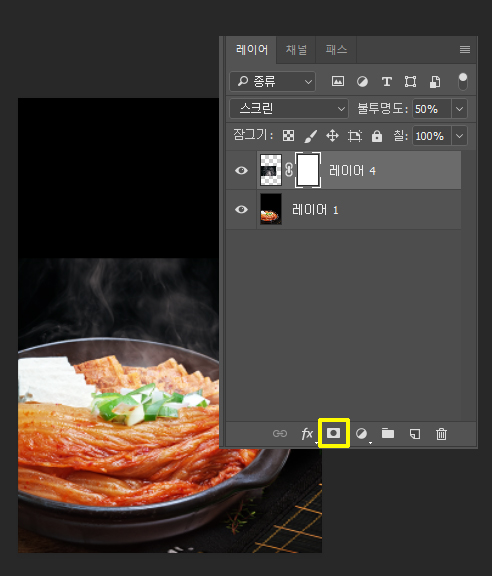
Task: Open the 종류 filter type dropdown
Action: pyautogui.click(x=273, y=81)
